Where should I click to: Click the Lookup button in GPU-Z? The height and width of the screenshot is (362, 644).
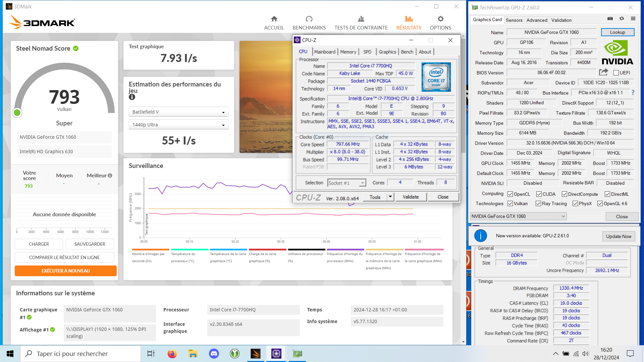pyautogui.click(x=618, y=32)
